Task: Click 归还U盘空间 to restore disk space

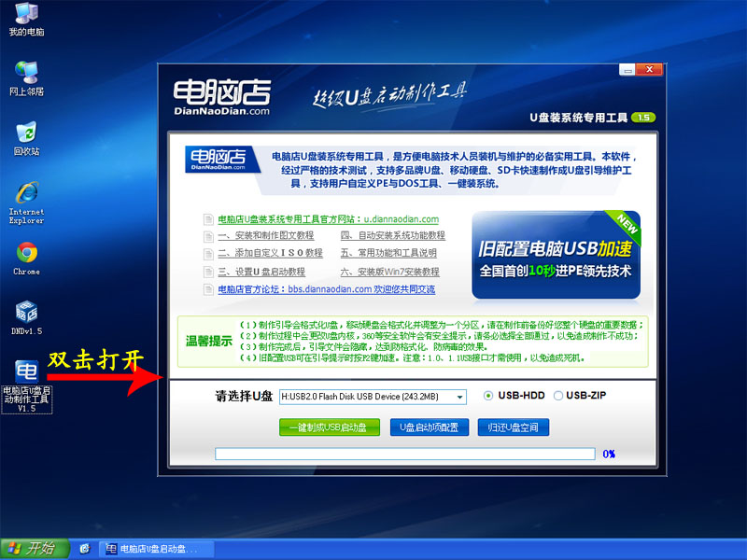Action: (512, 426)
